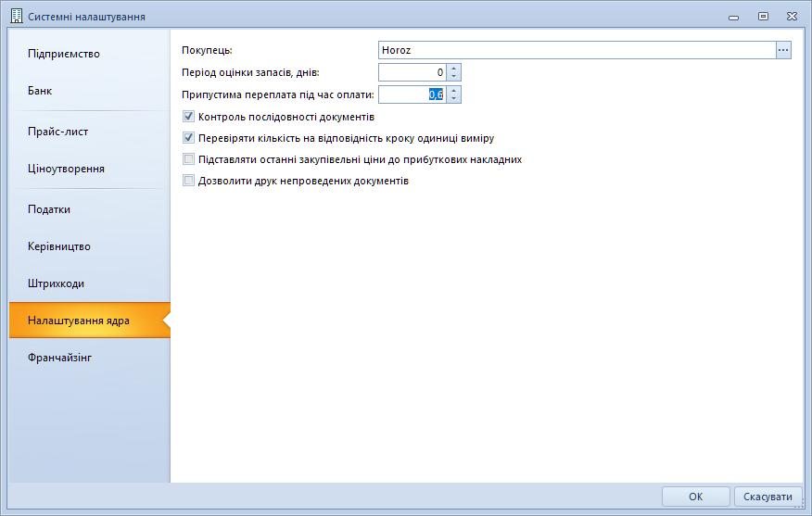Enable Підставляти останні закупівельні ціни checkbox
Viewport: 812px width, 516px height.
[x=189, y=159]
